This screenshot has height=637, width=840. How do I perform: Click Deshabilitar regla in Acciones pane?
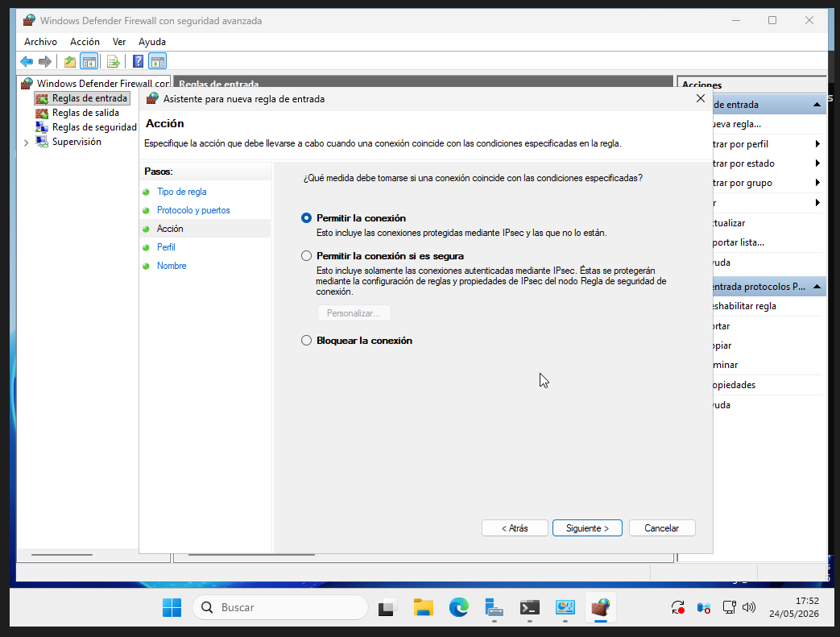click(745, 306)
